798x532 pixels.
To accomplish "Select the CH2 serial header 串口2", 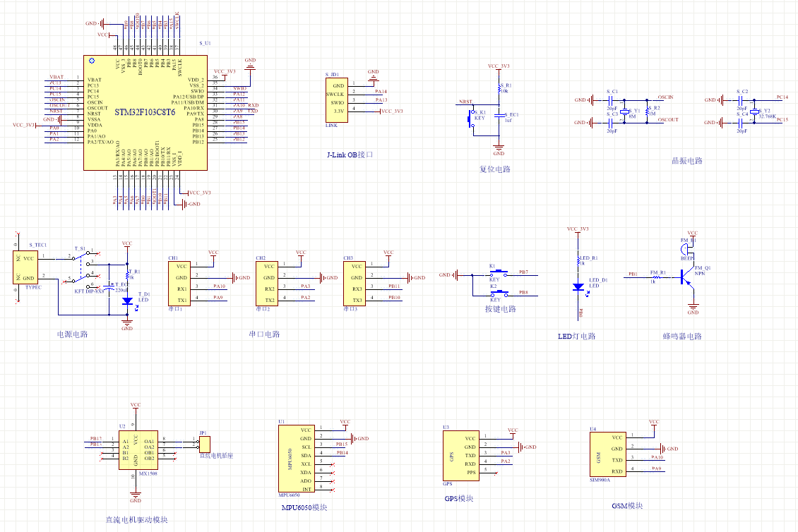I will coord(267,284).
